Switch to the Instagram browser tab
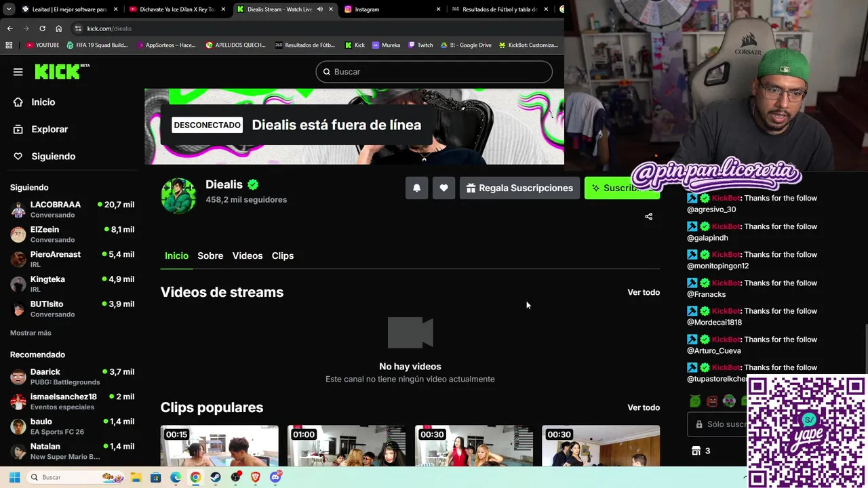Image resolution: width=868 pixels, height=488 pixels. point(392,9)
